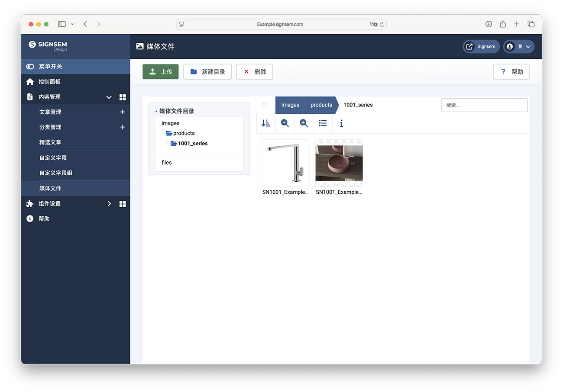Click the plus icon beside 分类管理
The height and width of the screenshot is (392, 563).
123,127
